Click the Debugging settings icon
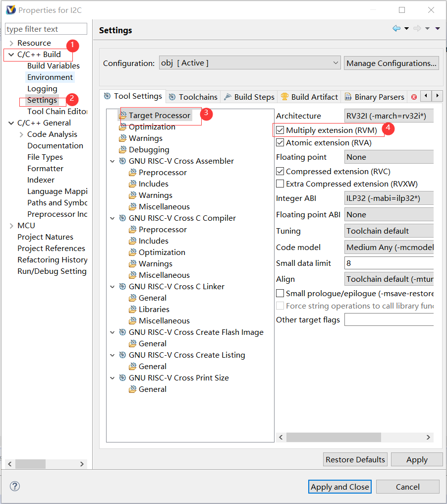Screen dimensions: 447x504 click(122, 150)
